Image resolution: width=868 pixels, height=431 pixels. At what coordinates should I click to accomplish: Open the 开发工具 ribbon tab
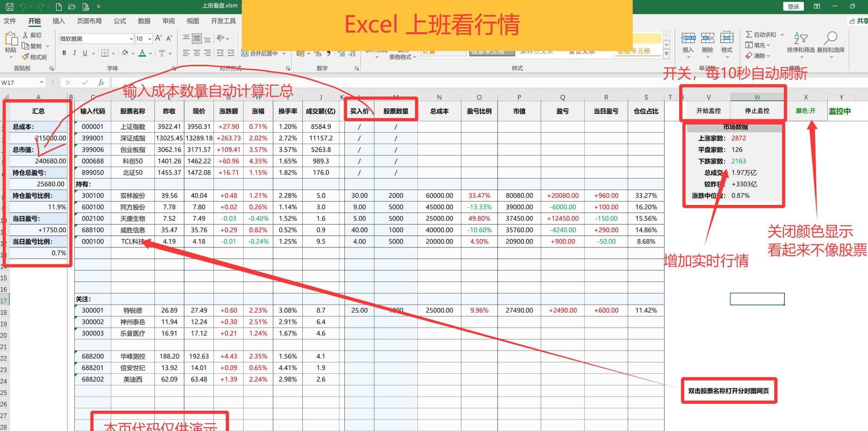[223, 21]
